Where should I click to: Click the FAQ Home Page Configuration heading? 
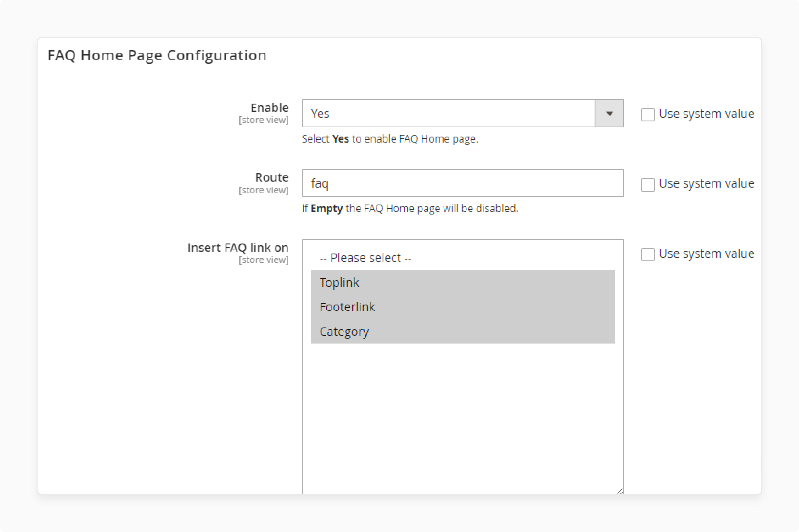[x=157, y=55]
